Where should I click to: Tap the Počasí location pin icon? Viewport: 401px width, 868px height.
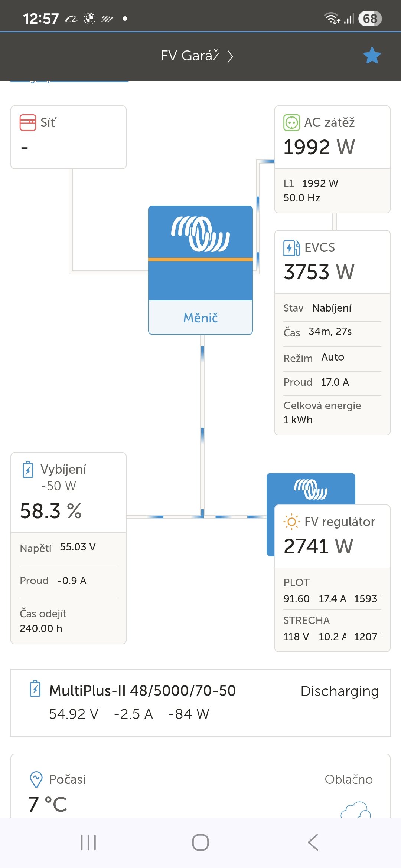click(x=36, y=779)
